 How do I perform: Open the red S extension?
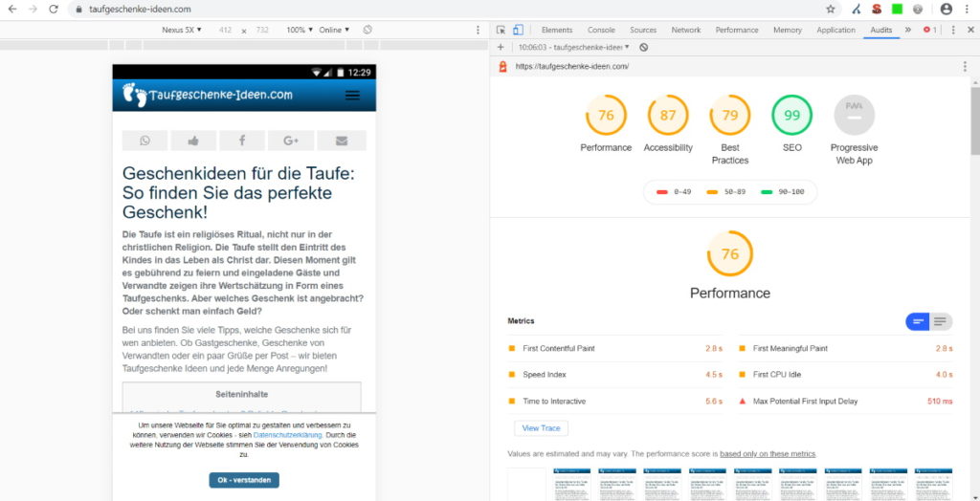878,10
